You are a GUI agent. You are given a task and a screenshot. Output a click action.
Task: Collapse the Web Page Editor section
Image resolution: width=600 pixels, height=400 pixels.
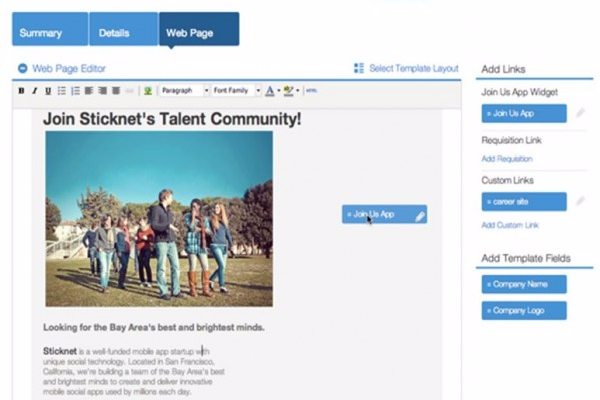pos(22,69)
